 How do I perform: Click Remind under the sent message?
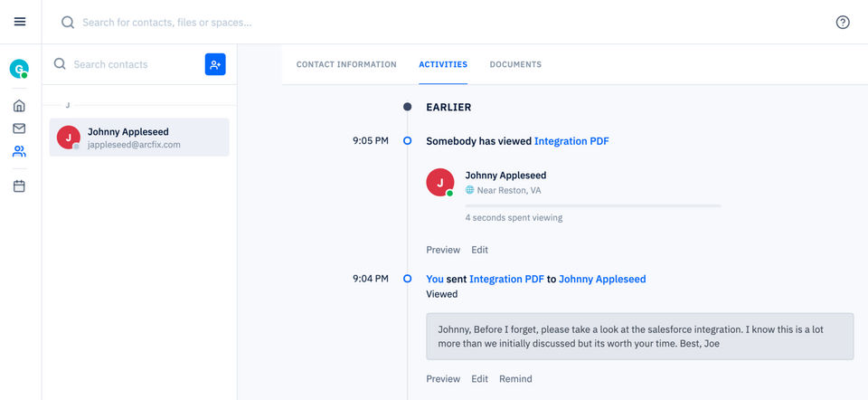515,379
